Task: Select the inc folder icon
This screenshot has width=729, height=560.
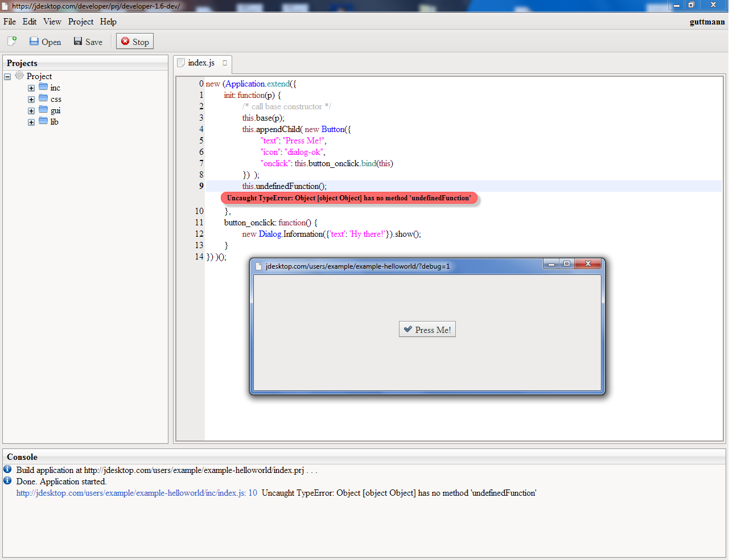Action: click(x=43, y=87)
